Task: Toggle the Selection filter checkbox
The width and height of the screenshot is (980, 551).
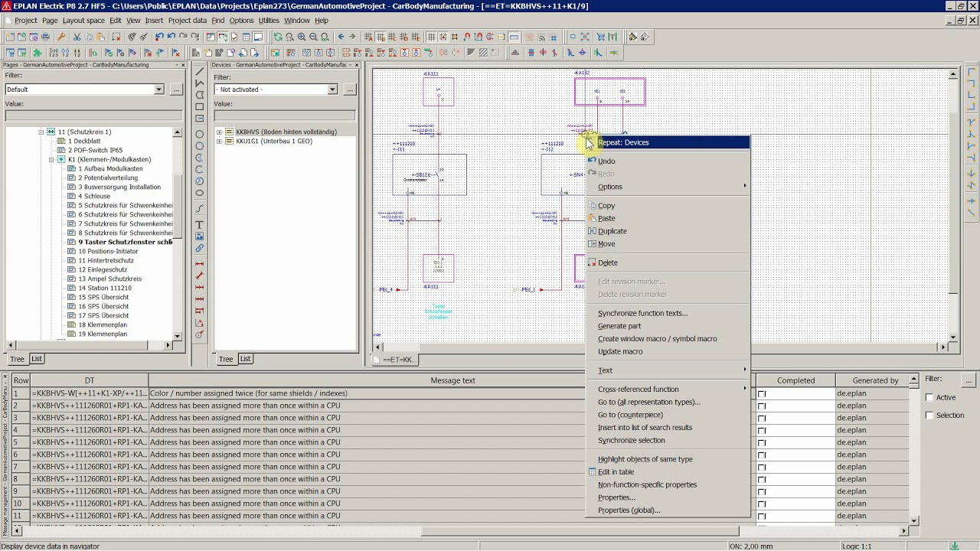Action: click(x=929, y=416)
